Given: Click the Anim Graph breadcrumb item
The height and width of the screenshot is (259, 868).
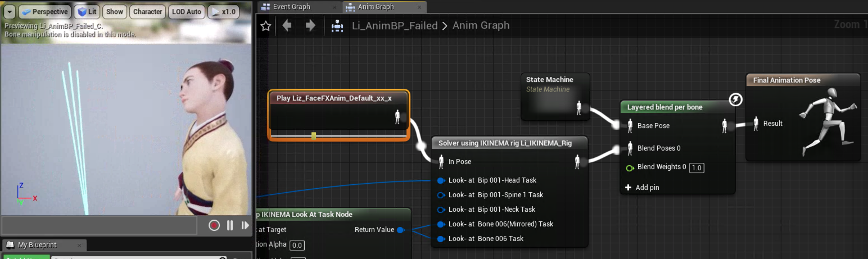Looking at the screenshot, I should point(481,25).
